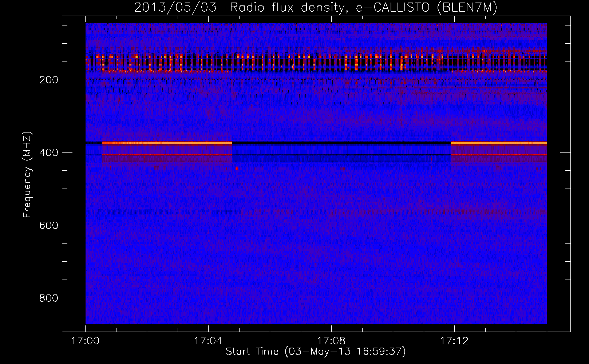Click the 17:04 time tick label
This screenshot has width=589, height=364.
point(208,341)
